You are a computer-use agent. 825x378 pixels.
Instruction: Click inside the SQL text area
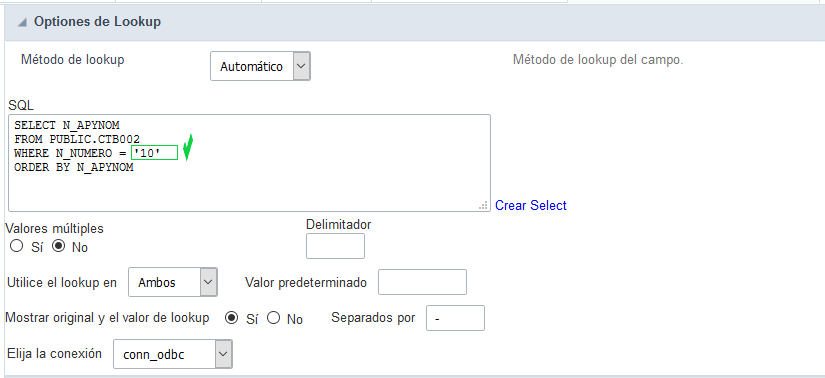coord(249,163)
